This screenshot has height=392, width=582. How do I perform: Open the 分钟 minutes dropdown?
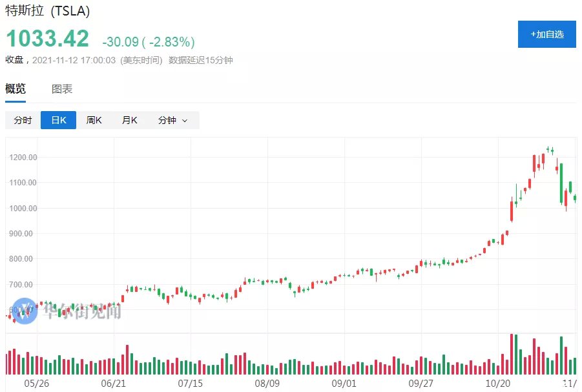[x=173, y=120]
